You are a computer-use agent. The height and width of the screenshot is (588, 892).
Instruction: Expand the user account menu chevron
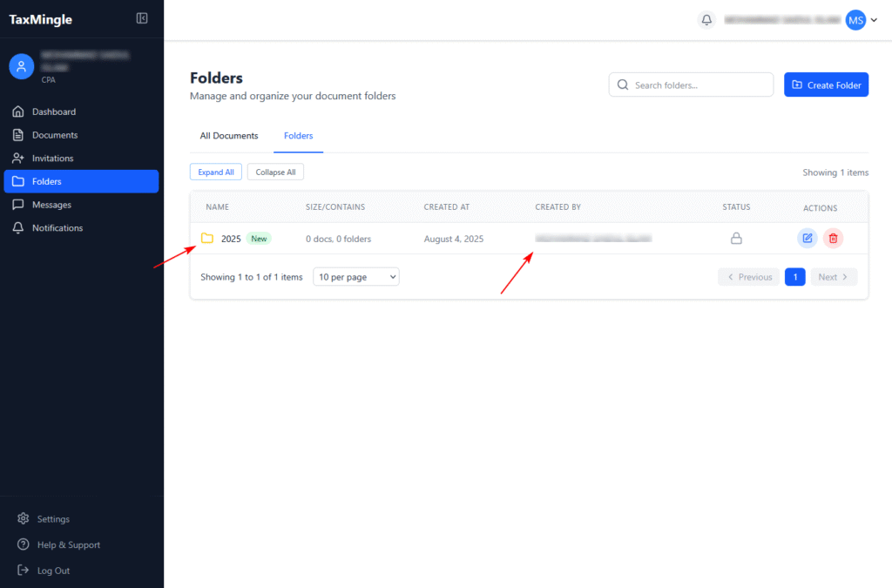click(x=874, y=20)
